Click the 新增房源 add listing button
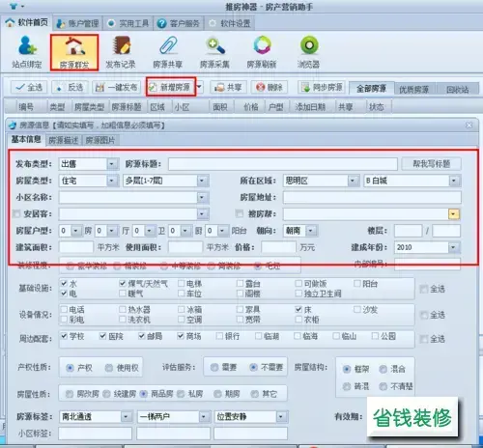 [x=171, y=87]
